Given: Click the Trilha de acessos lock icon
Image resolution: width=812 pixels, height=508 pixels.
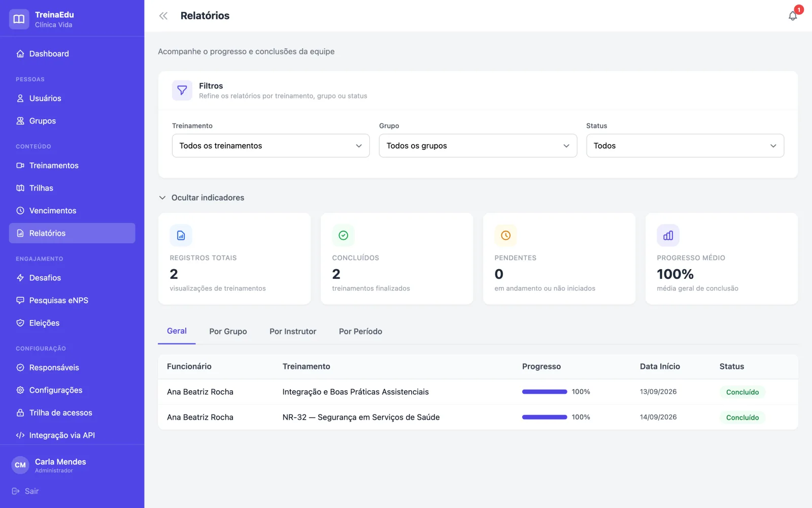Looking at the screenshot, I should (20, 412).
